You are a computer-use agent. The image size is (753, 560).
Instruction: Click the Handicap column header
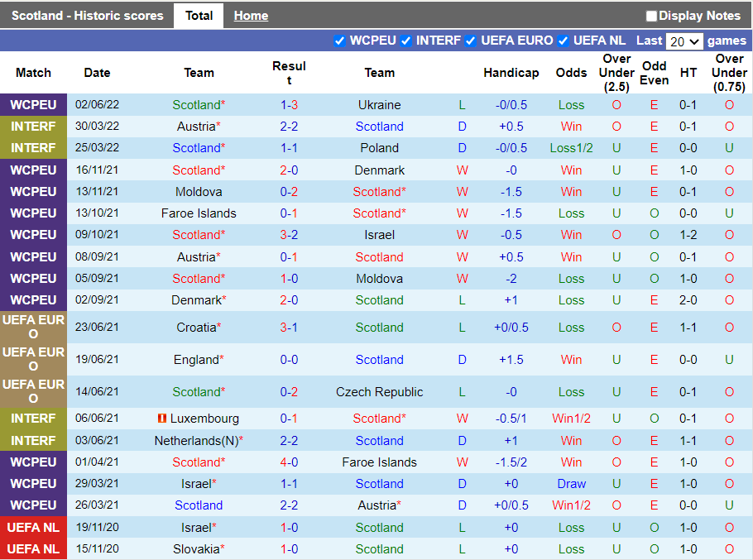coord(511,73)
